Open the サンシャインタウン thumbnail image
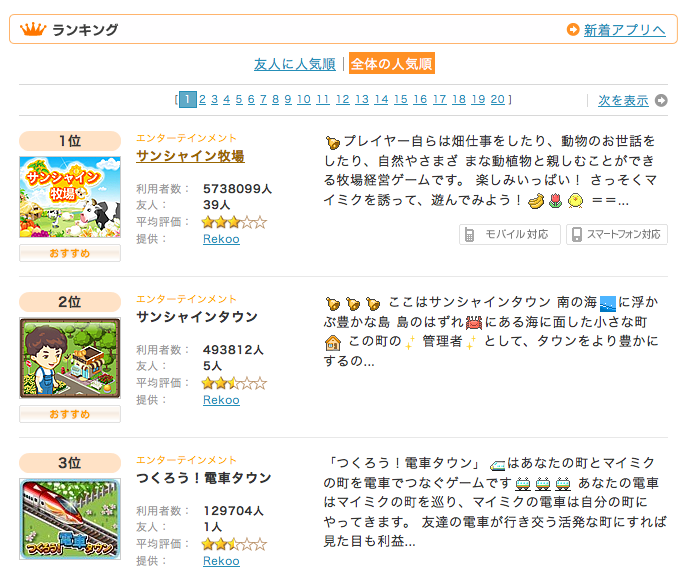 pos(70,358)
